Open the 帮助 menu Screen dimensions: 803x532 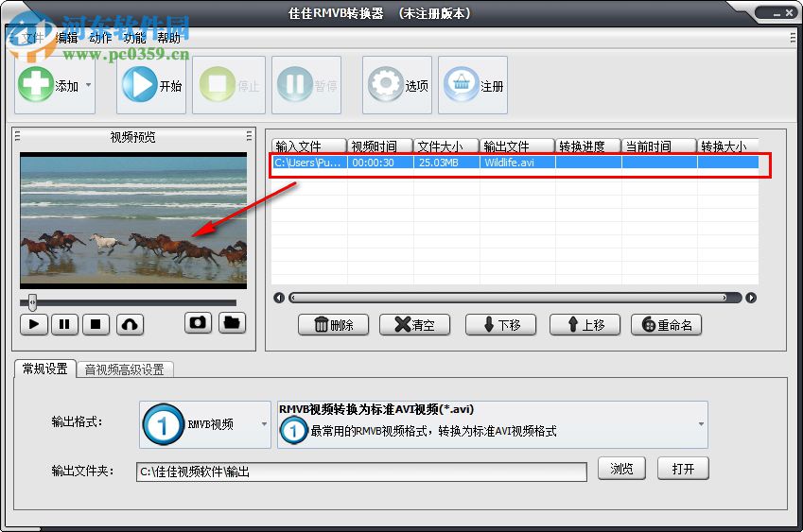click(168, 38)
